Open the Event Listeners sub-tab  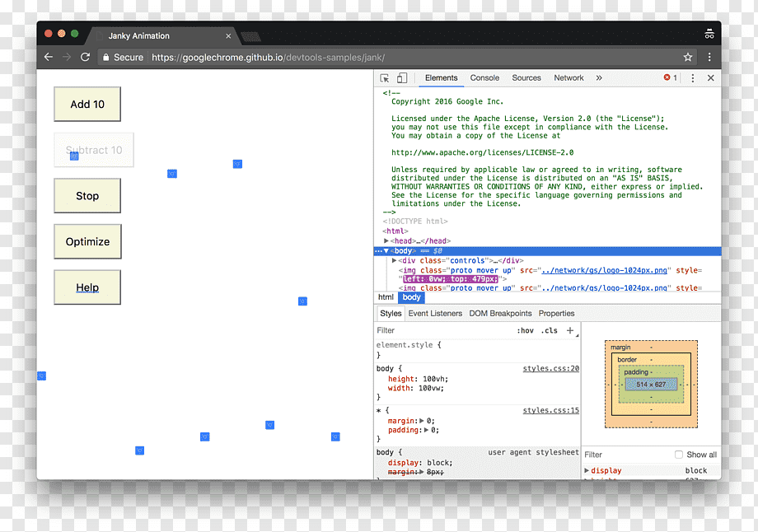point(435,313)
